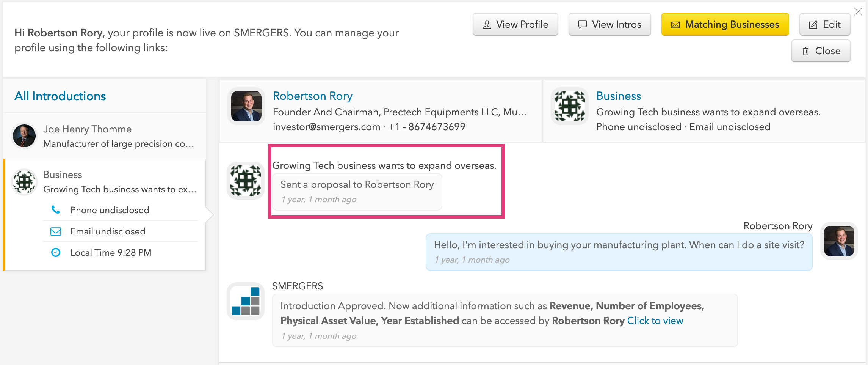Click the SMERGERS sender name label
The image size is (868, 365).
[x=298, y=286]
